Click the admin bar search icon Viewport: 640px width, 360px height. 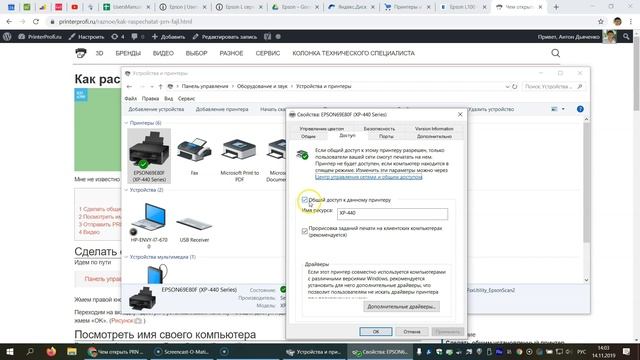626,36
